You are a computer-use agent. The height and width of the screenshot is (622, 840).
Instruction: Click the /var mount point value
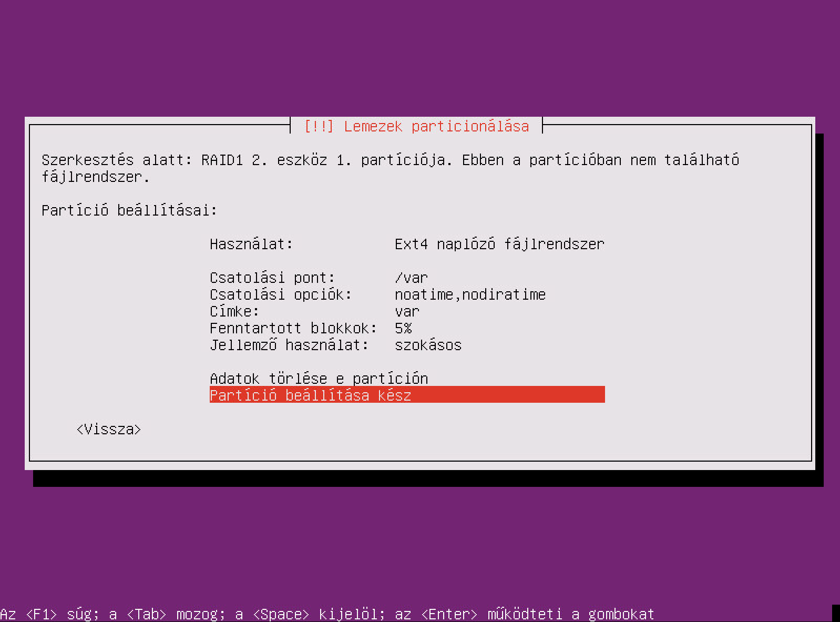coord(412,278)
